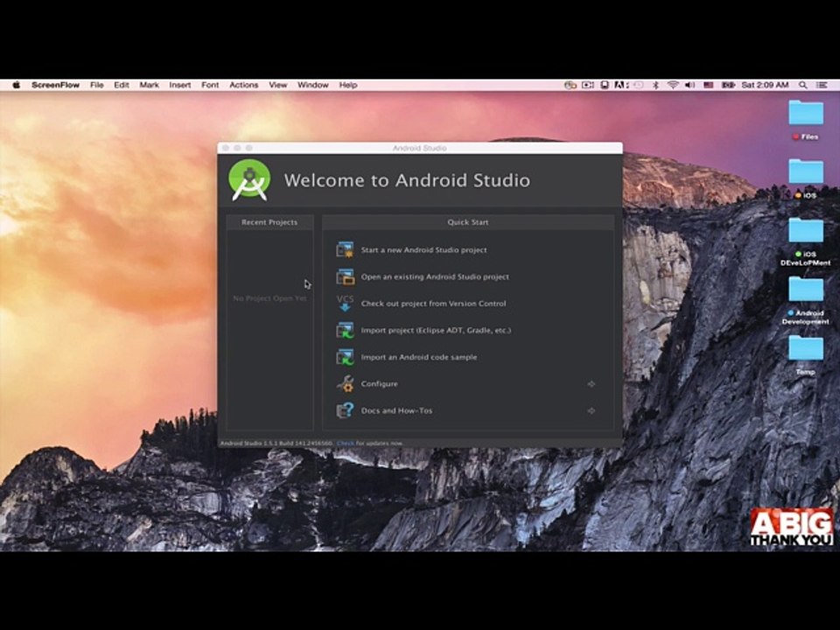Open the File menu

point(96,85)
